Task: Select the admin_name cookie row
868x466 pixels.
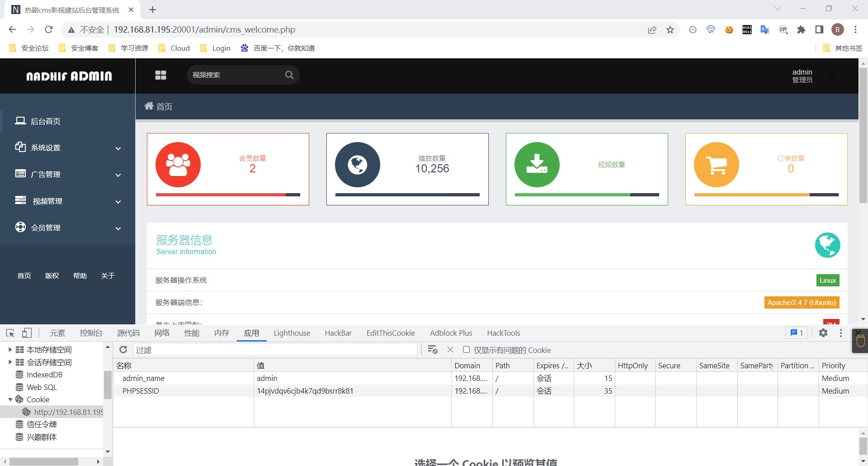Action: (491, 378)
